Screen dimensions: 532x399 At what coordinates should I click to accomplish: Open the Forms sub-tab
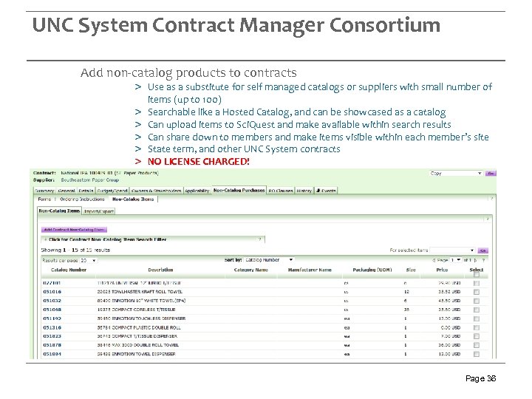click(x=44, y=199)
